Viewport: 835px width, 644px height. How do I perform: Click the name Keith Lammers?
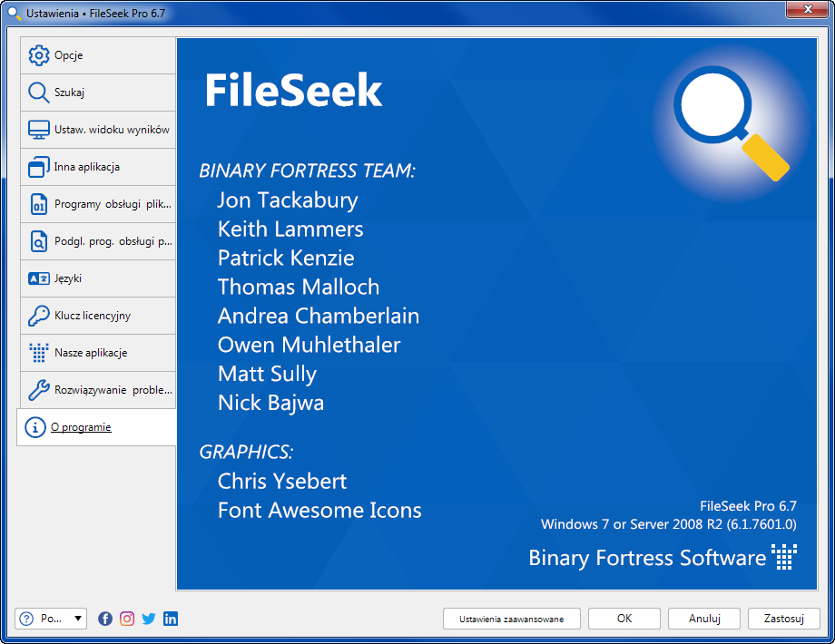pos(290,229)
